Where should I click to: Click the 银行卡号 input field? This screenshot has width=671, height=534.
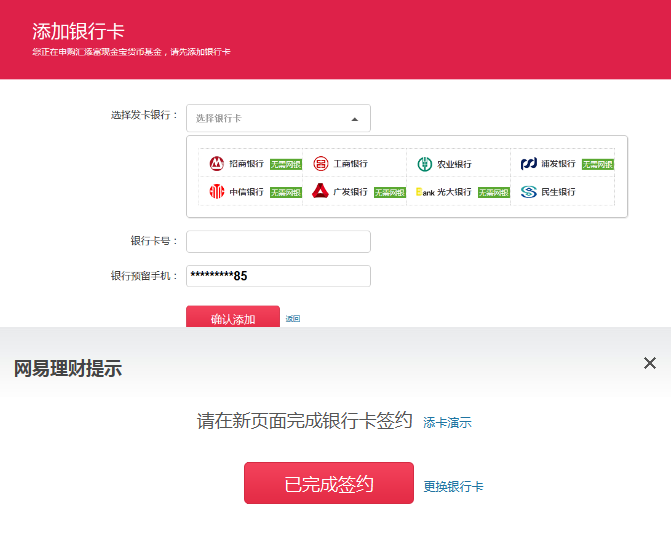(278, 241)
